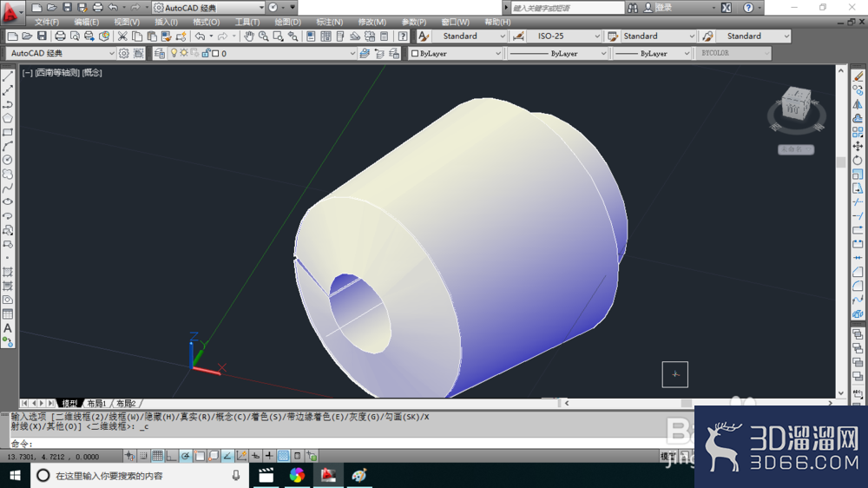Click the Cut scissors icon

(x=122, y=36)
